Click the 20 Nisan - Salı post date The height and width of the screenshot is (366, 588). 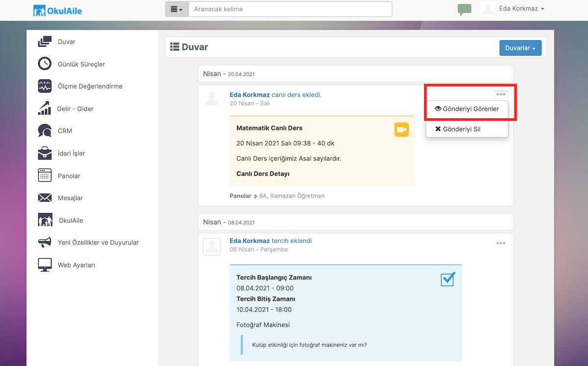[250, 103]
